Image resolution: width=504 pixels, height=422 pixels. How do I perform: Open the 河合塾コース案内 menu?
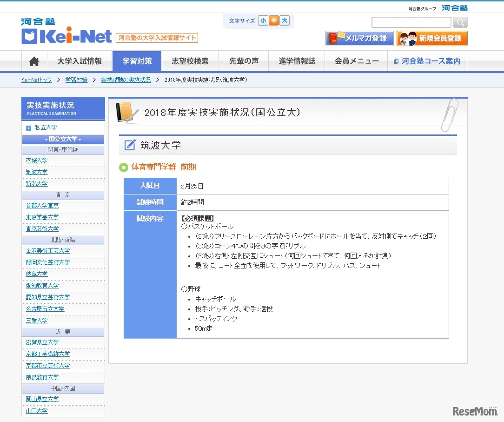click(x=427, y=61)
